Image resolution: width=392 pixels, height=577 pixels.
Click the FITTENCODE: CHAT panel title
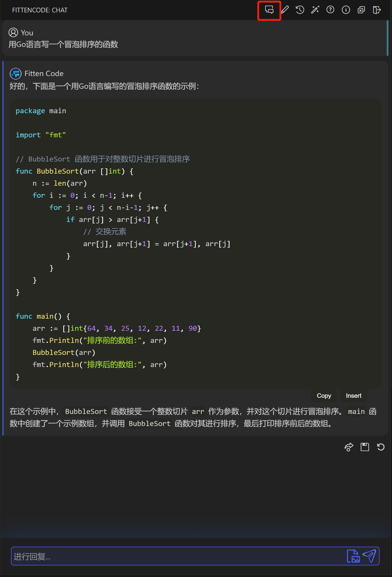pyautogui.click(x=40, y=10)
